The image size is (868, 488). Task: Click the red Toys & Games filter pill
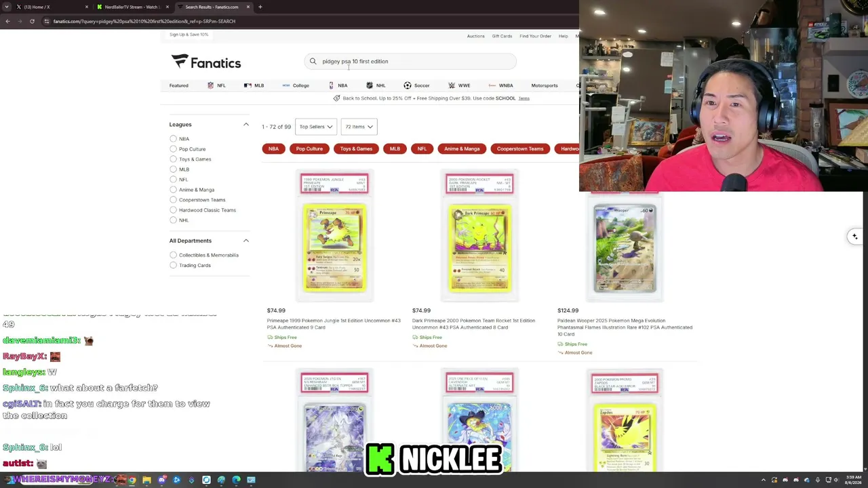(356, 148)
